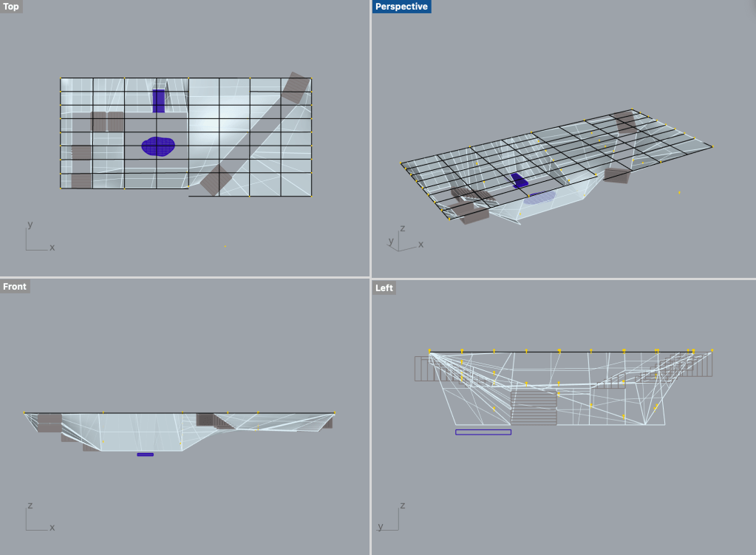756x555 pixels.
Task: Click the horizontal divider between Perspective and Left
Action: (x=563, y=279)
